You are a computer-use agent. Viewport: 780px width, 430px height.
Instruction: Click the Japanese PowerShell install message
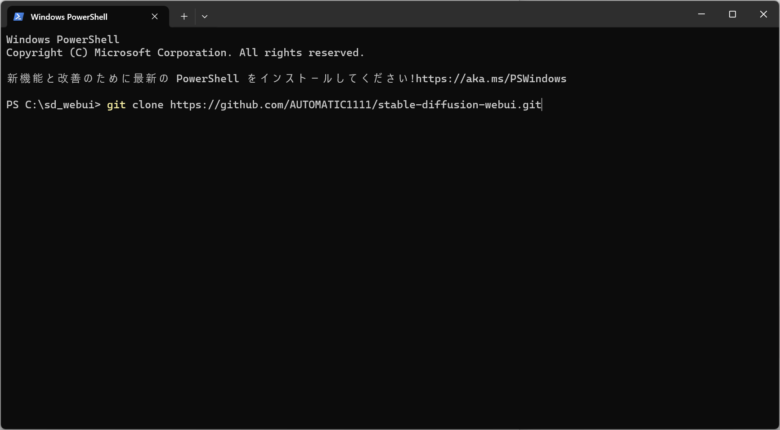[x=211, y=79]
